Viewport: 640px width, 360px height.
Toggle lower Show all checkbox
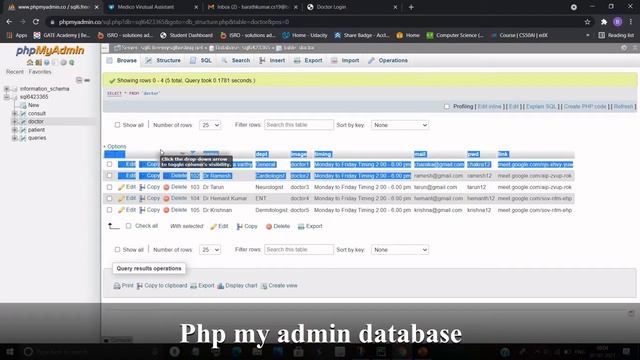tap(118, 249)
